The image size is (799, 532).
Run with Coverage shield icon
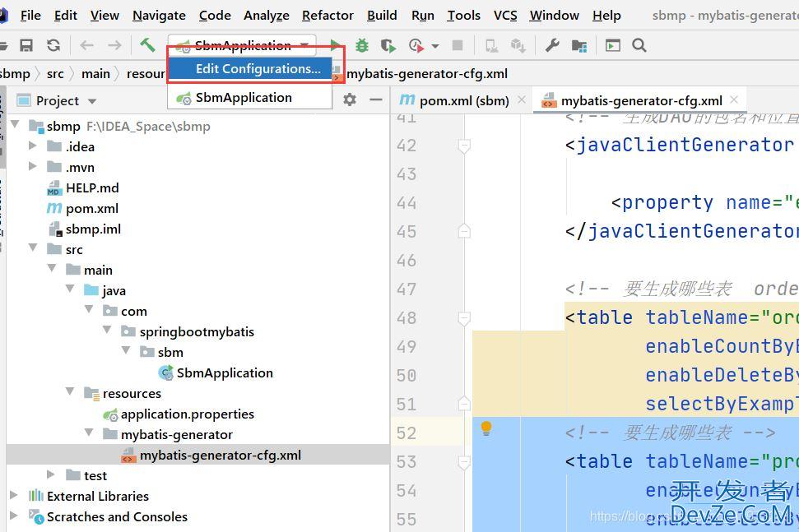[388, 46]
